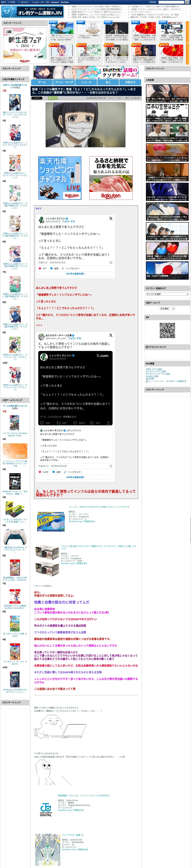Open the 炎上 navigation tab
This screenshot has width=191, height=868.
[x=108, y=82]
